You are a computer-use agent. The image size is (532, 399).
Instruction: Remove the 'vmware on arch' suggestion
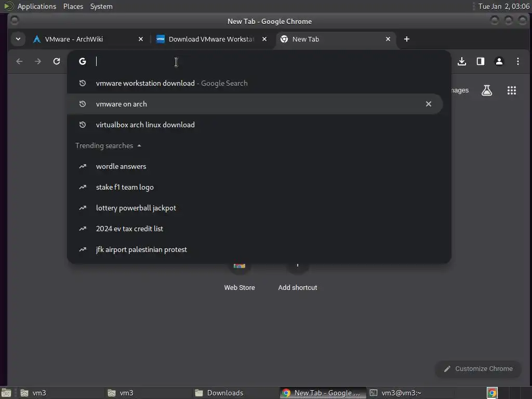tap(429, 104)
